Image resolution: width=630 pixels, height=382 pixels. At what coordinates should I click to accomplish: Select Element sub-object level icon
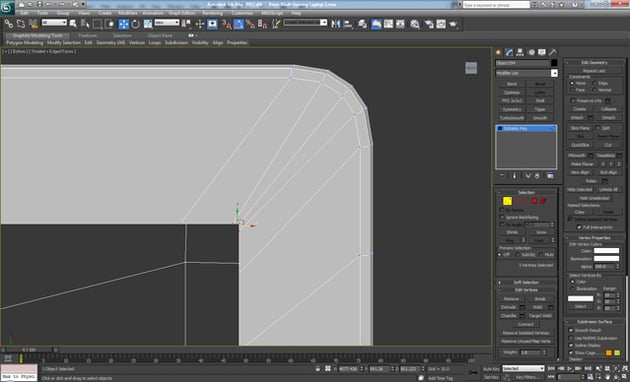pos(543,201)
